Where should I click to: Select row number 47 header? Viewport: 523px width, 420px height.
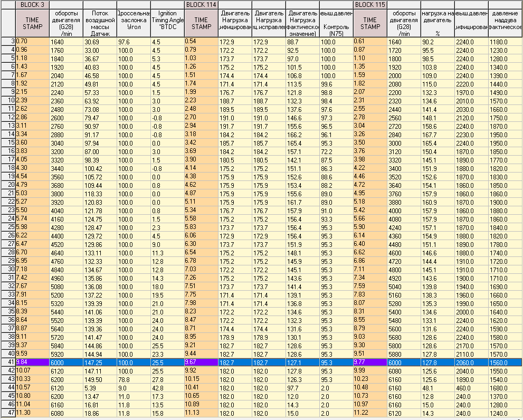click(8, 413)
